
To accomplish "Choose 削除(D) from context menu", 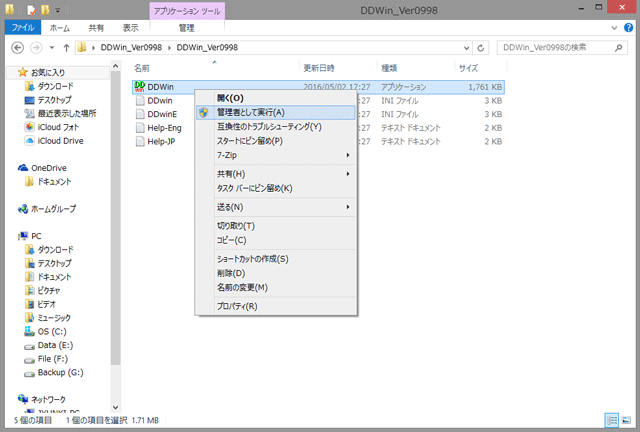I will coord(276,273).
